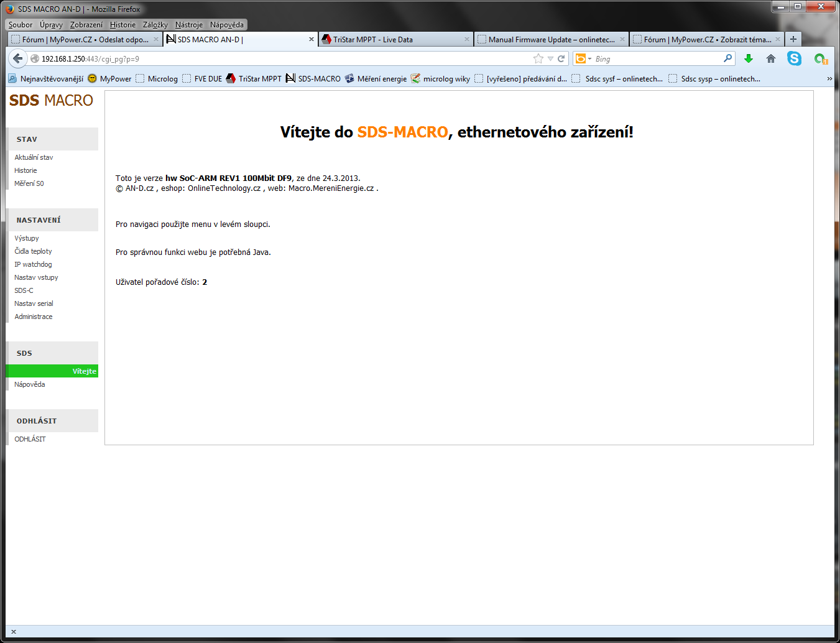Show more bookmarks chevron
Viewport: 840px width, 643px height.
click(x=829, y=79)
